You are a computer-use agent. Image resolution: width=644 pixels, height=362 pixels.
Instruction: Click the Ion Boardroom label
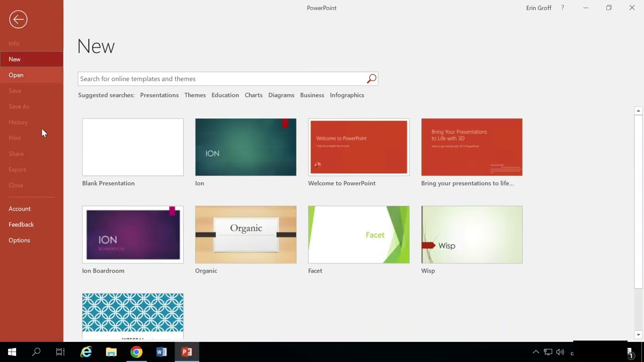[103, 271]
